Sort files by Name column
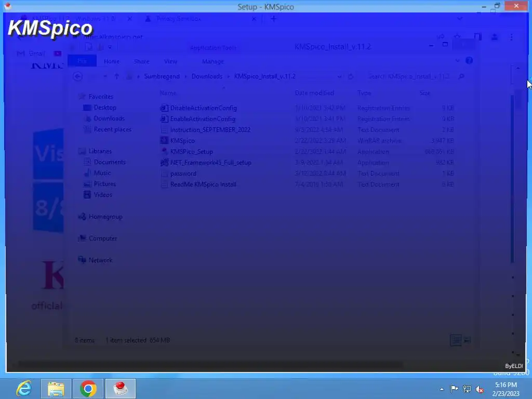Screen dimensions: 532x399 pos(168,93)
